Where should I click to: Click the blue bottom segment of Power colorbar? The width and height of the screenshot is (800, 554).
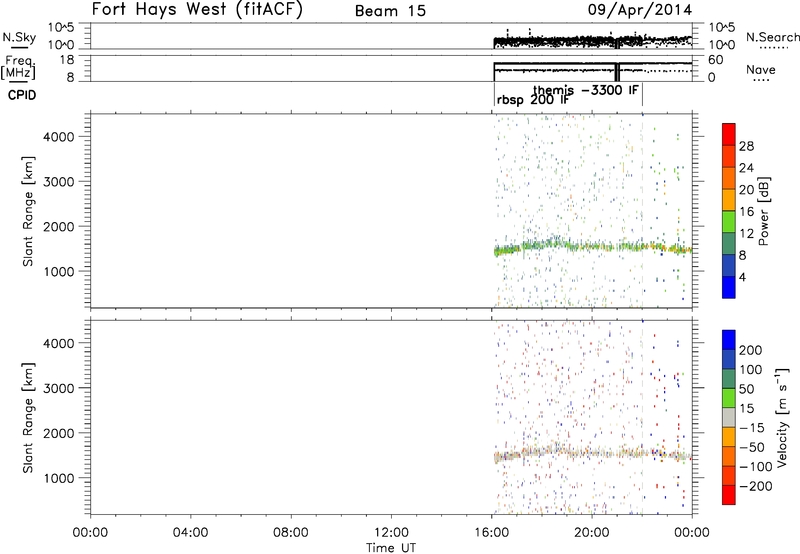[729, 287]
